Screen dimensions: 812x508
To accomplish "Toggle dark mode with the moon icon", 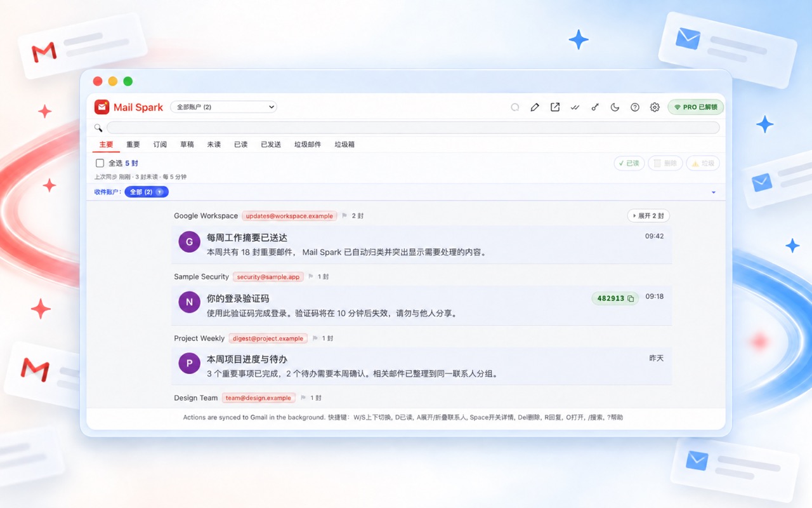I will (x=615, y=107).
